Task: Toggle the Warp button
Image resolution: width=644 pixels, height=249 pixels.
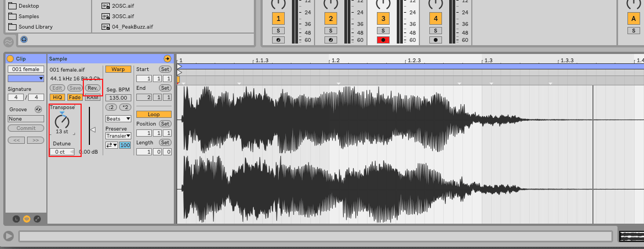Action: click(118, 69)
